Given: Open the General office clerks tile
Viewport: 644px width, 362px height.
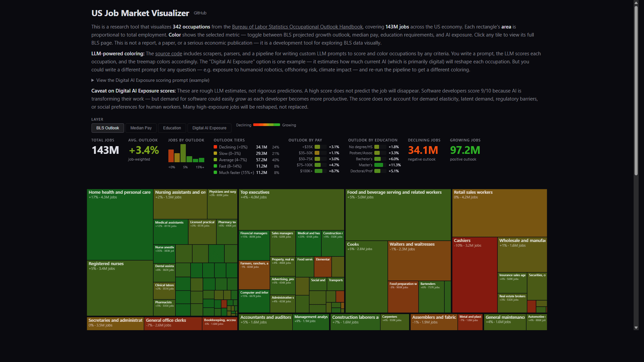Looking at the screenshot, I should point(173,323).
